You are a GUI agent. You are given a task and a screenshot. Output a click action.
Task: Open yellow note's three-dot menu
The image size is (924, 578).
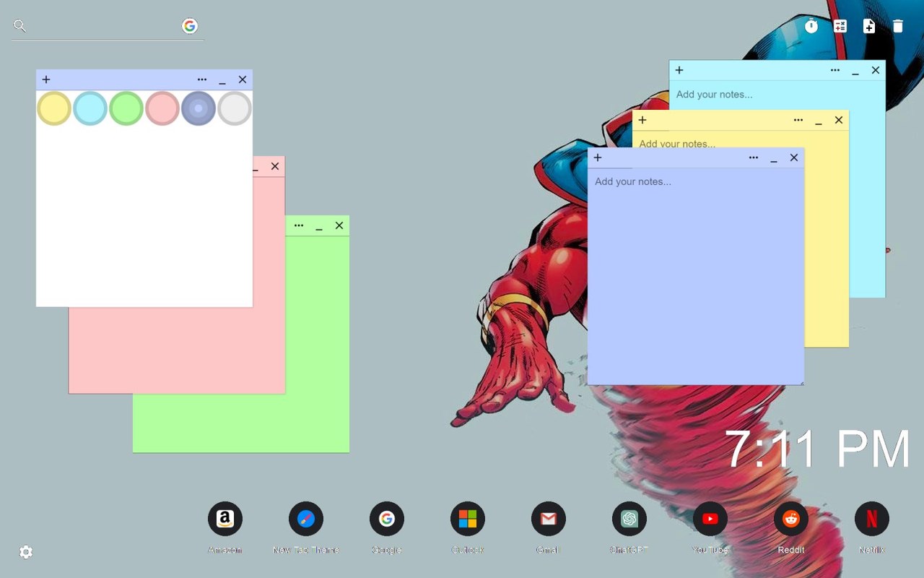click(x=798, y=120)
